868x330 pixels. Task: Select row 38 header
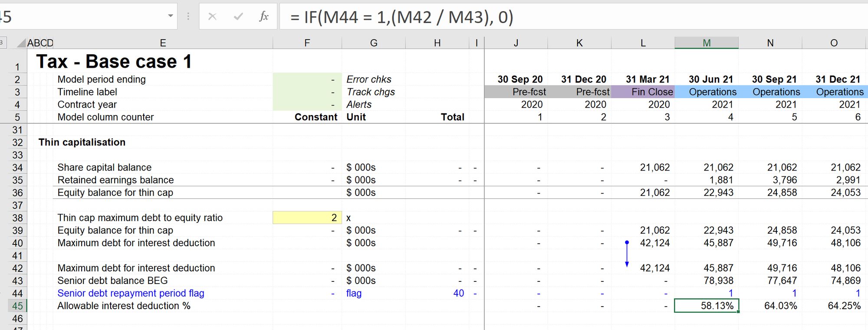click(17, 218)
